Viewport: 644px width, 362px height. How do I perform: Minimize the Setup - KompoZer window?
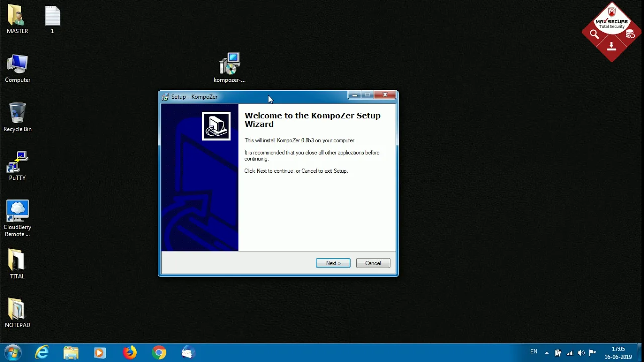(355, 95)
